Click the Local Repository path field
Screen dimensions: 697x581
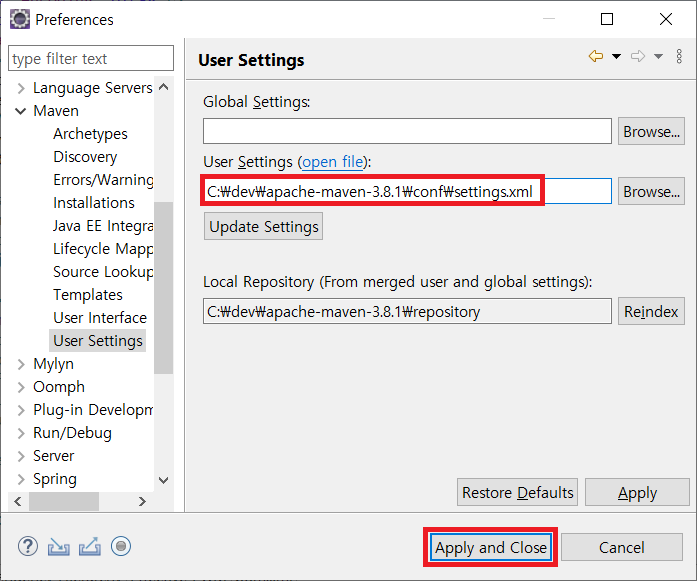(407, 311)
